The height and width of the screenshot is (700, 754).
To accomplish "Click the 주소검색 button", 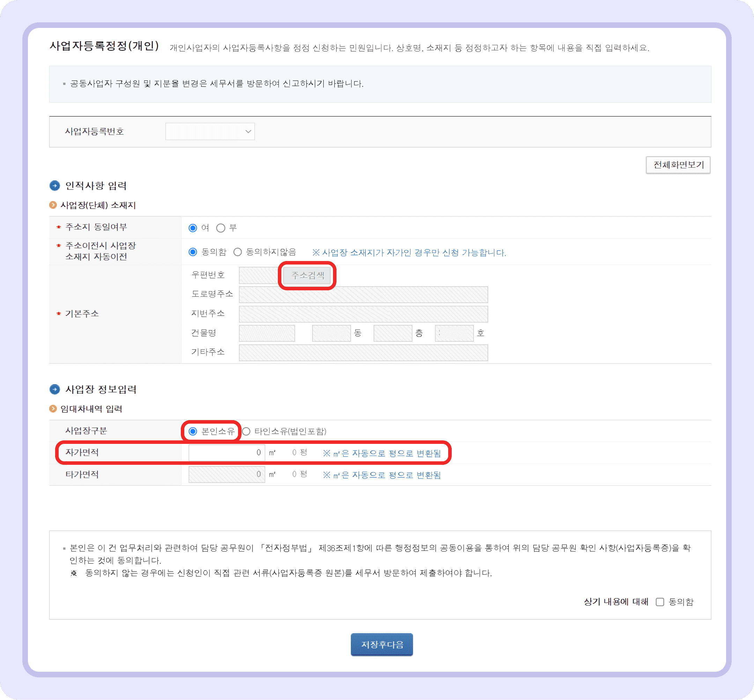I will tap(307, 275).
